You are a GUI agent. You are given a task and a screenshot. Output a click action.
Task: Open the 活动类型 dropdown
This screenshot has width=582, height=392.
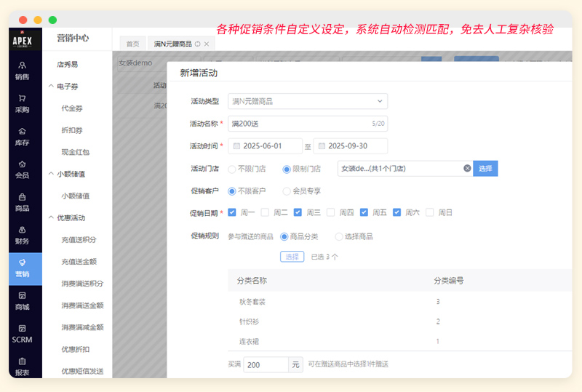point(308,101)
